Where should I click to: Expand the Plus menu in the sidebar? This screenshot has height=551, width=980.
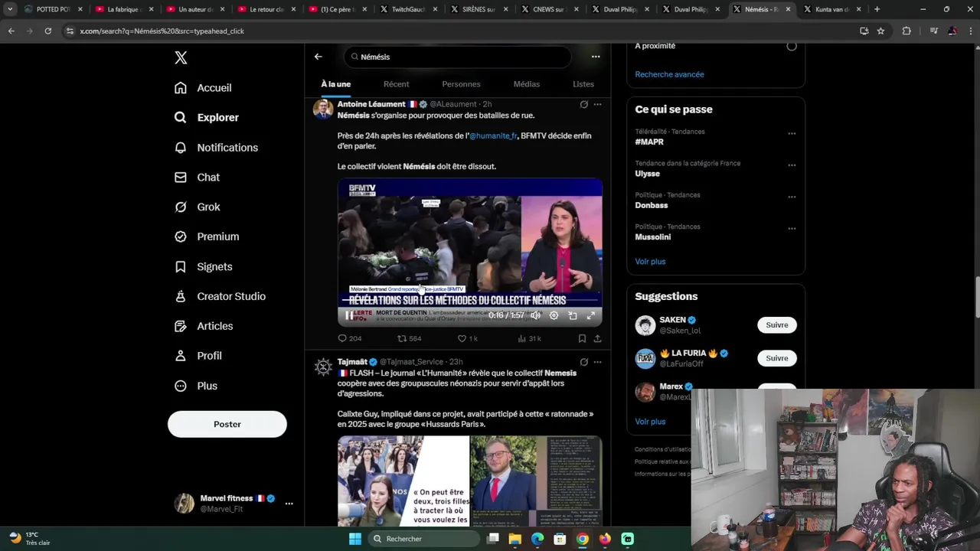[196, 386]
